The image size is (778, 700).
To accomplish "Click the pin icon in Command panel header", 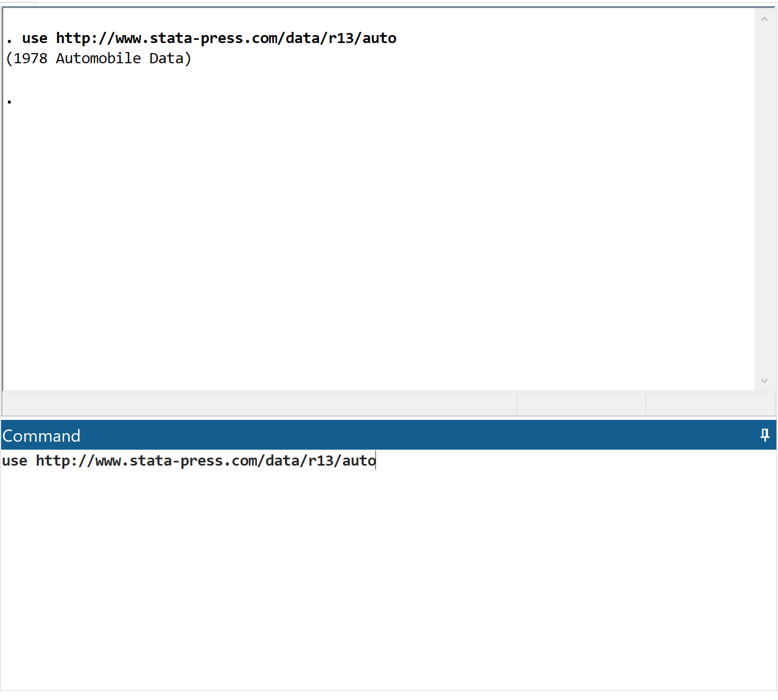I will coord(765,435).
